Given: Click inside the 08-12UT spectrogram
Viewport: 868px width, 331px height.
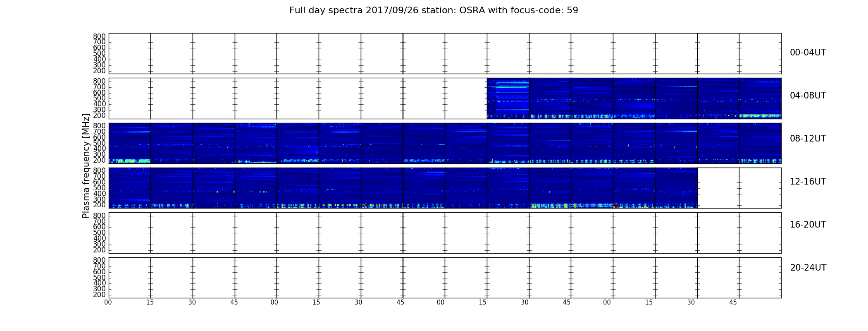Looking at the screenshot, I should [445, 143].
